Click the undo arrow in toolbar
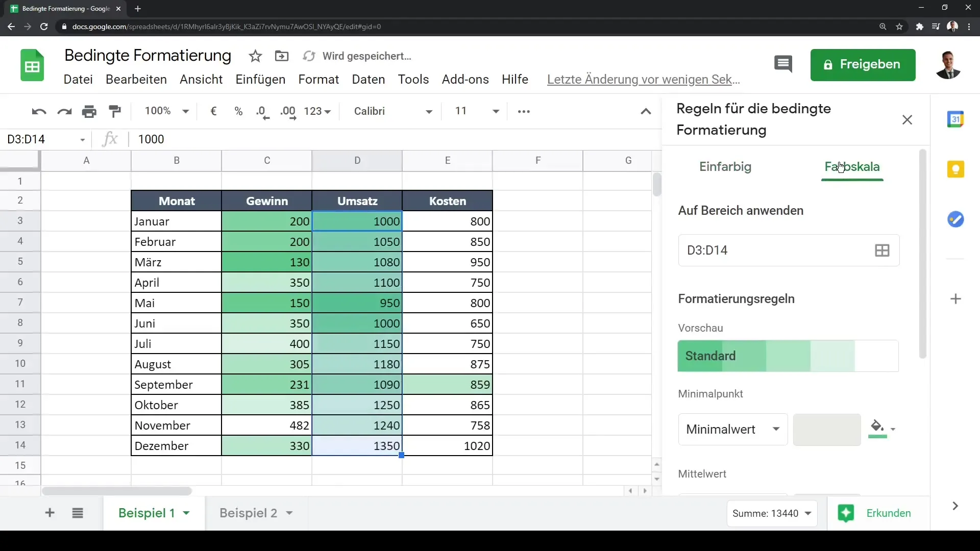The height and width of the screenshot is (551, 980). pos(39,111)
